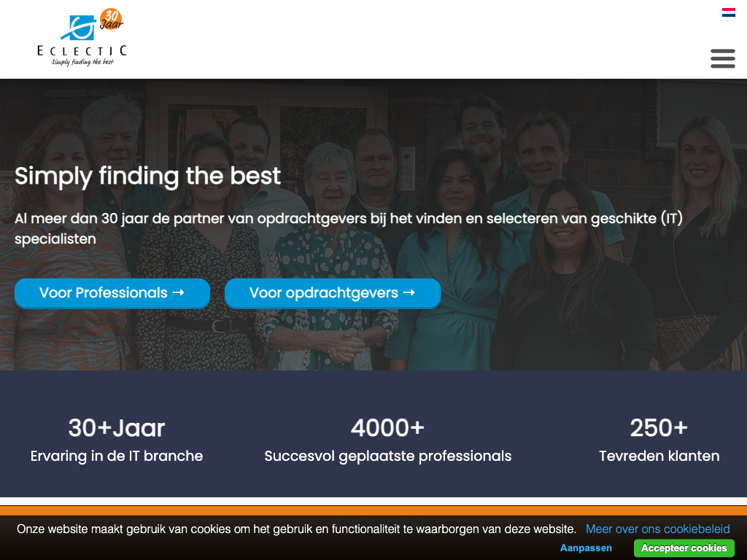Open Meer over ons cookiebeleid link
The height and width of the screenshot is (560, 747).
click(658, 529)
